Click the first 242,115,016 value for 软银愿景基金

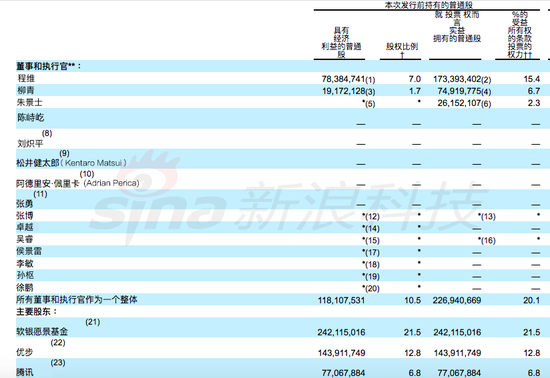(341, 332)
